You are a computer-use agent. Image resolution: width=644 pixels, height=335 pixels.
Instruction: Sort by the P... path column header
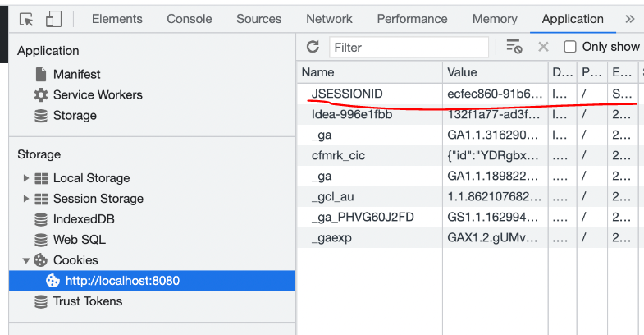click(591, 72)
